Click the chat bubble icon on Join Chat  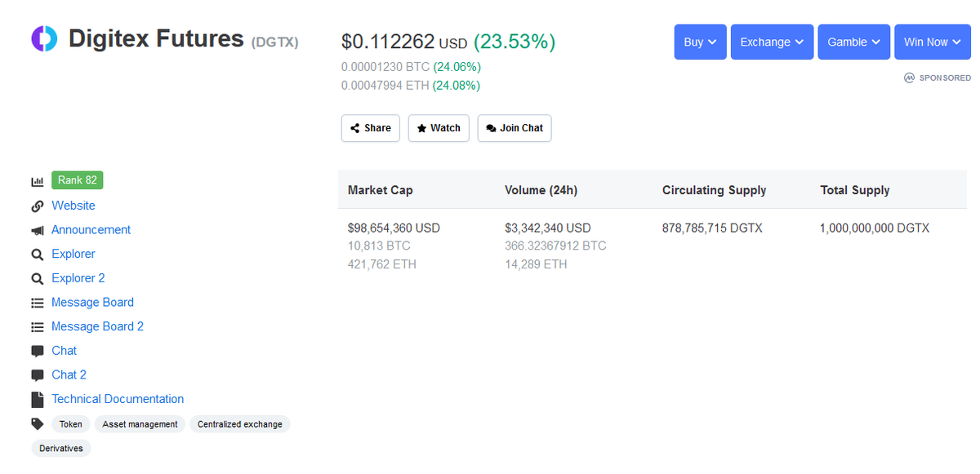[490, 128]
